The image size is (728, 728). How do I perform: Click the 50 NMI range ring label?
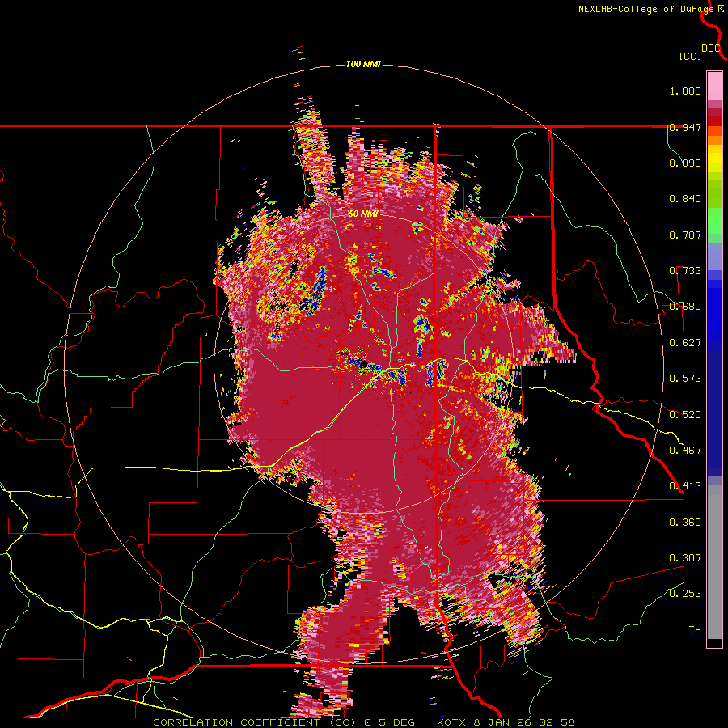pyautogui.click(x=363, y=214)
